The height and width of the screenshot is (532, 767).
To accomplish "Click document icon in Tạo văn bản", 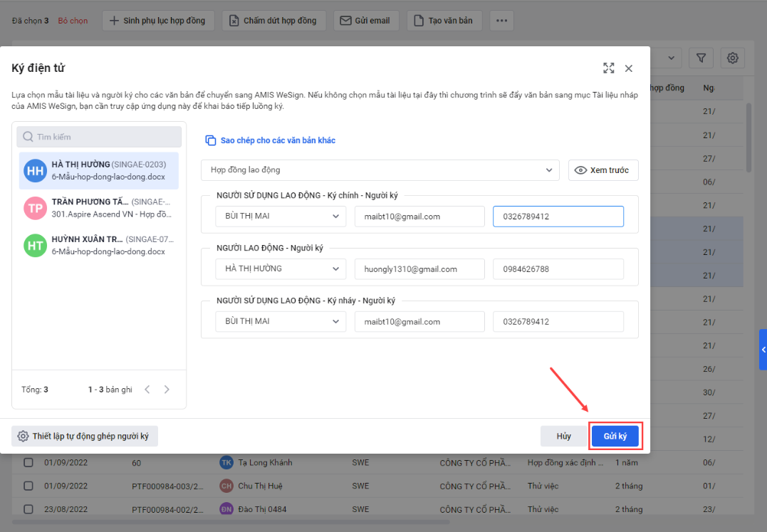I will pyautogui.click(x=419, y=21).
